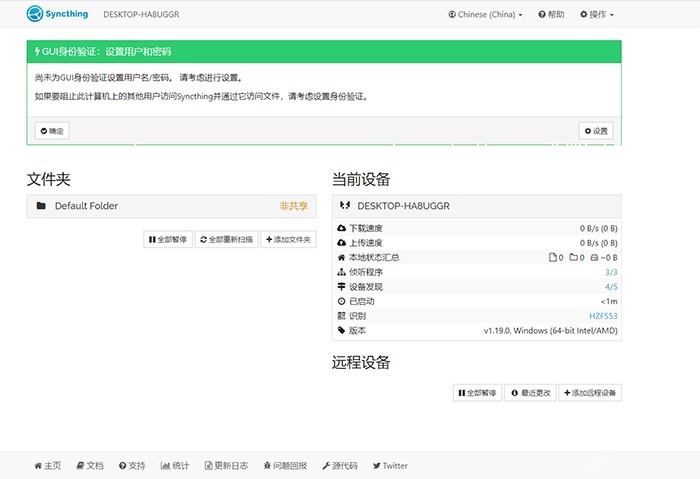
Task: Click the tag icon beside 版本
Action: pyautogui.click(x=342, y=330)
